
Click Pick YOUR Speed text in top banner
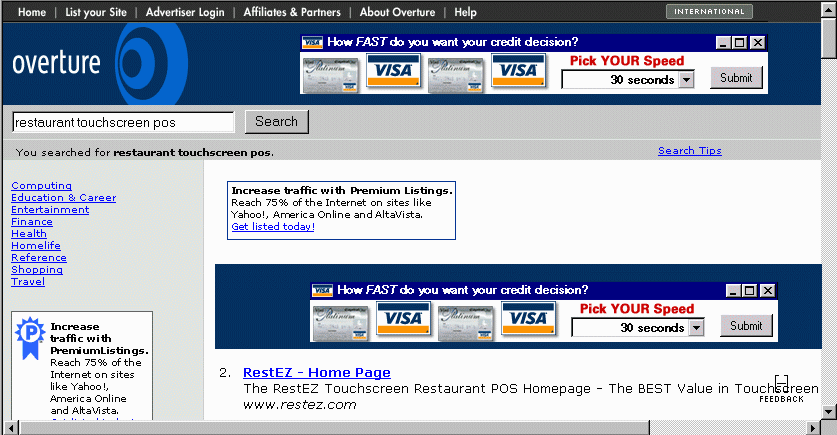click(627, 61)
